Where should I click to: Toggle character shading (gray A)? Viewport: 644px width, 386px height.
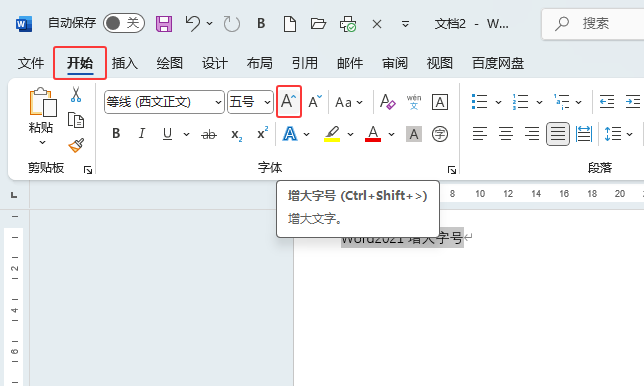(x=414, y=134)
